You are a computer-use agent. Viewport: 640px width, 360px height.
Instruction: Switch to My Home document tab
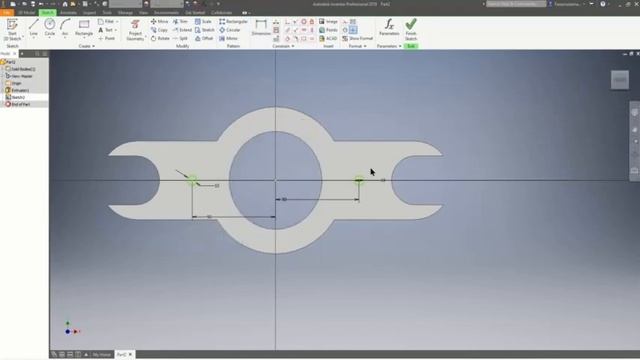pyautogui.click(x=102, y=355)
